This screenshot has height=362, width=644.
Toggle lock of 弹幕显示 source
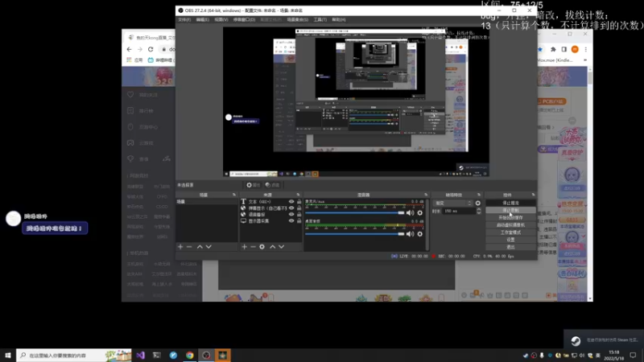click(x=299, y=208)
